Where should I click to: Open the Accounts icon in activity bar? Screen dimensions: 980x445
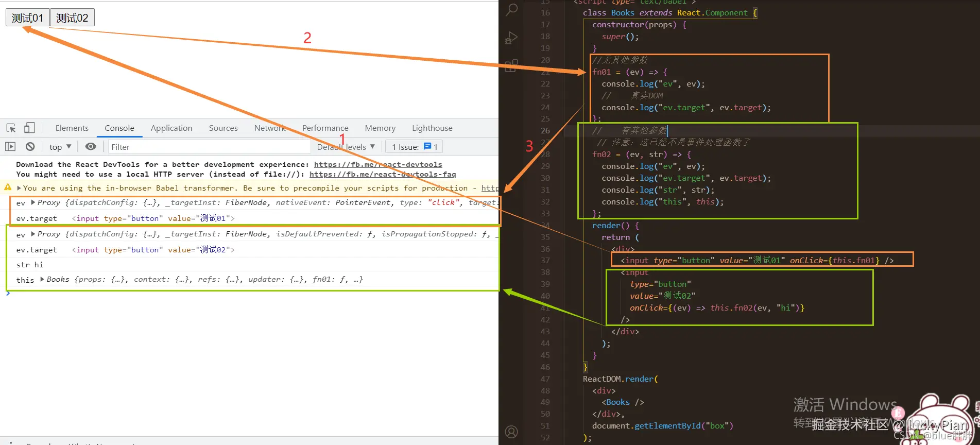tap(511, 432)
